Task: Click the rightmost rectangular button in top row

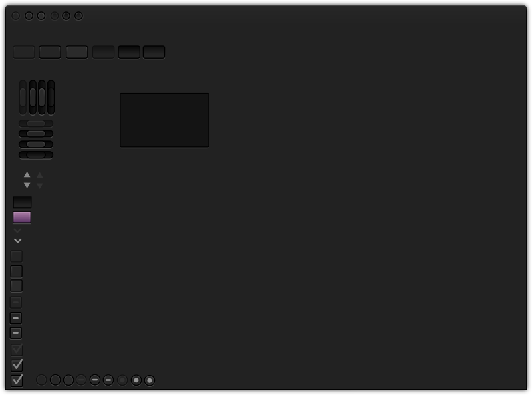Action: coord(154,52)
